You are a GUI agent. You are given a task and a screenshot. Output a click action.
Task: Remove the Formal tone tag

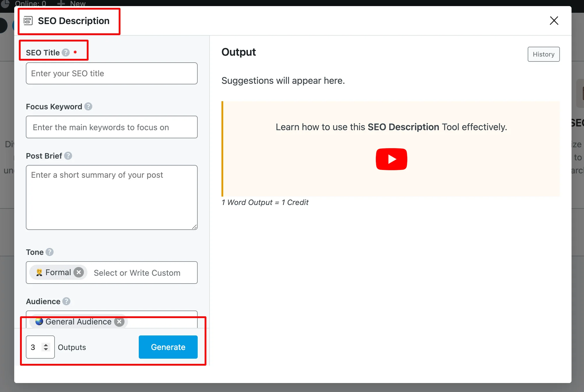point(78,272)
